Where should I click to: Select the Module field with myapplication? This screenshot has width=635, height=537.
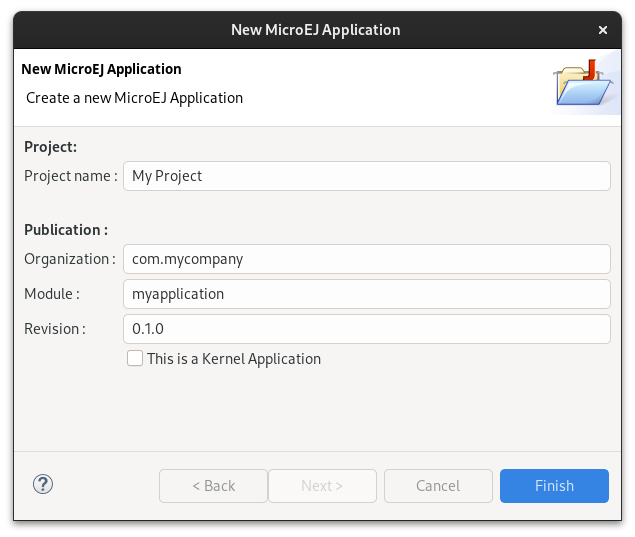[366, 294]
